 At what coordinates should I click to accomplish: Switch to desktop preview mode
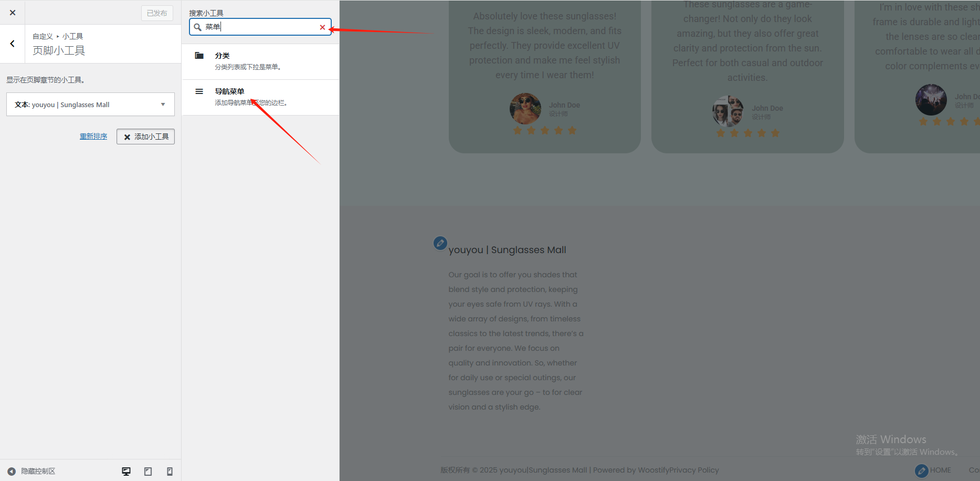126,472
